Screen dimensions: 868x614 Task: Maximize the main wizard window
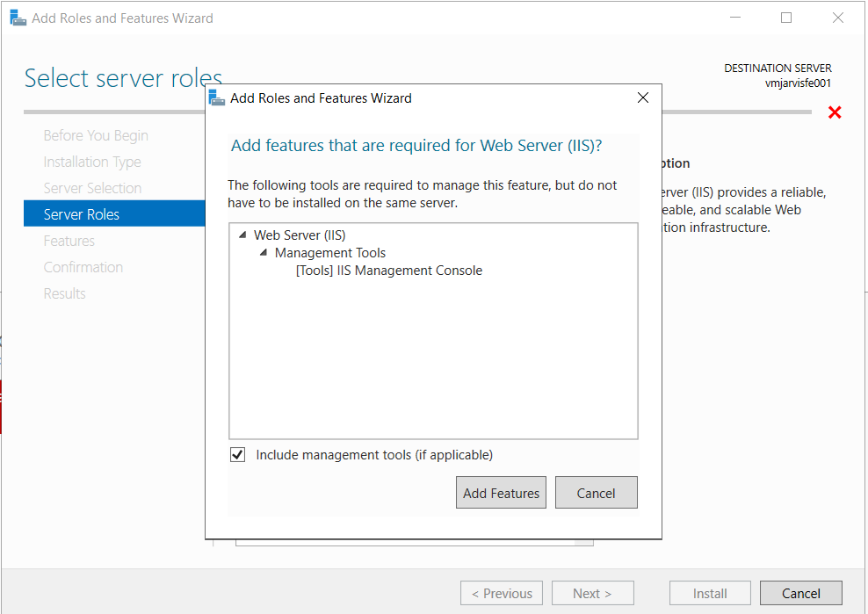(x=786, y=18)
